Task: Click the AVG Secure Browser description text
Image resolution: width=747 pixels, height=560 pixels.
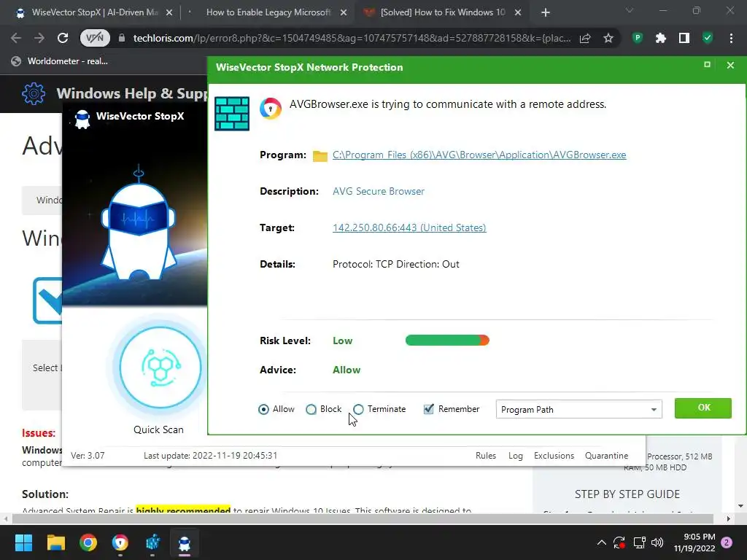Action: 379,192
